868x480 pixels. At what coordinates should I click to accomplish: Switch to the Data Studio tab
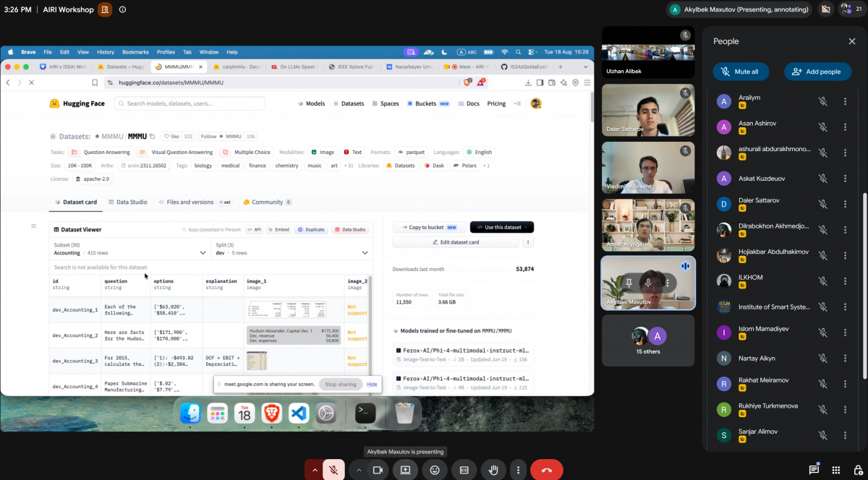point(128,202)
